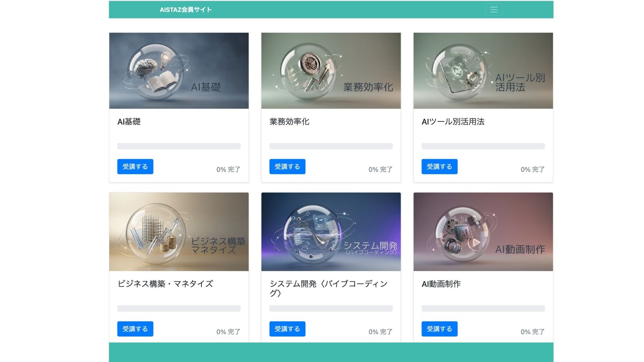Image resolution: width=644 pixels, height=362 pixels.
Task: Click the AI基礎 progress bar
Action: 179,146
